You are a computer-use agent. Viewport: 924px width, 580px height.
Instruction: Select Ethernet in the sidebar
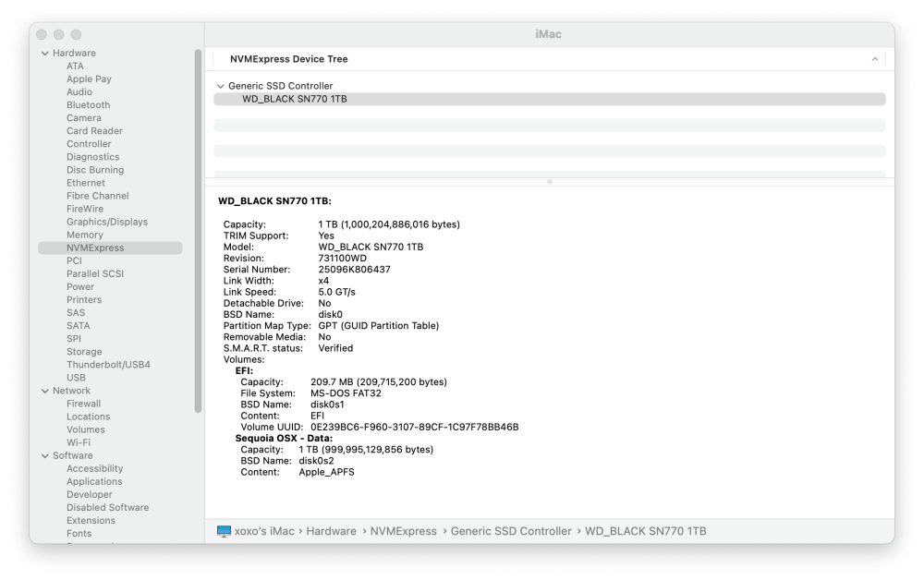(x=85, y=183)
